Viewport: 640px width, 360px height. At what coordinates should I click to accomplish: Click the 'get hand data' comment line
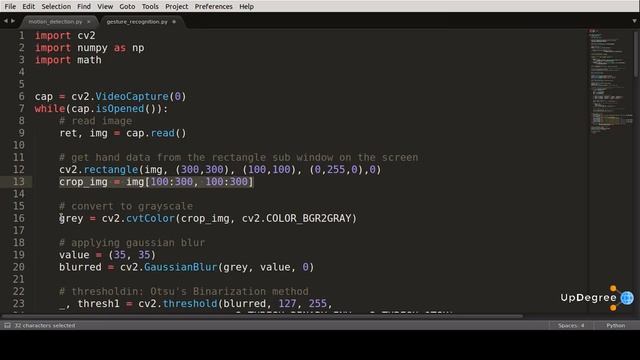click(239, 158)
